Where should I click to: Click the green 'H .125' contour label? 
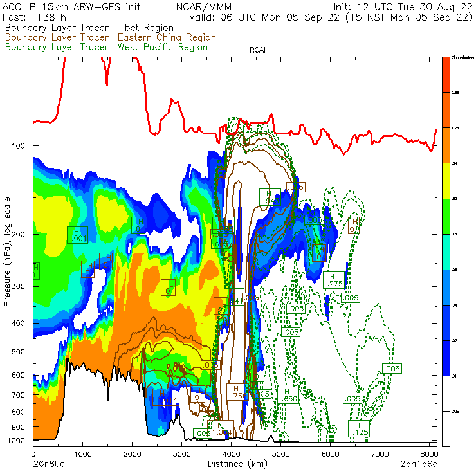[359, 428]
